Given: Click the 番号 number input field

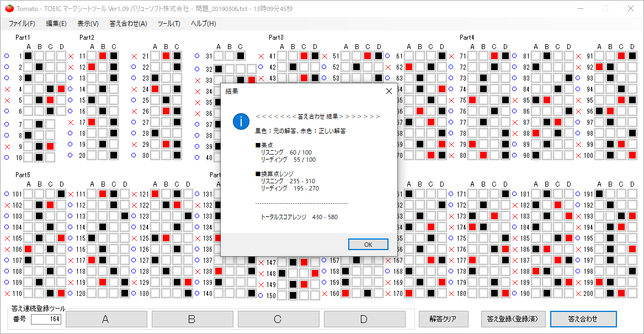Looking at the screenshot, I should coord(46,319).
